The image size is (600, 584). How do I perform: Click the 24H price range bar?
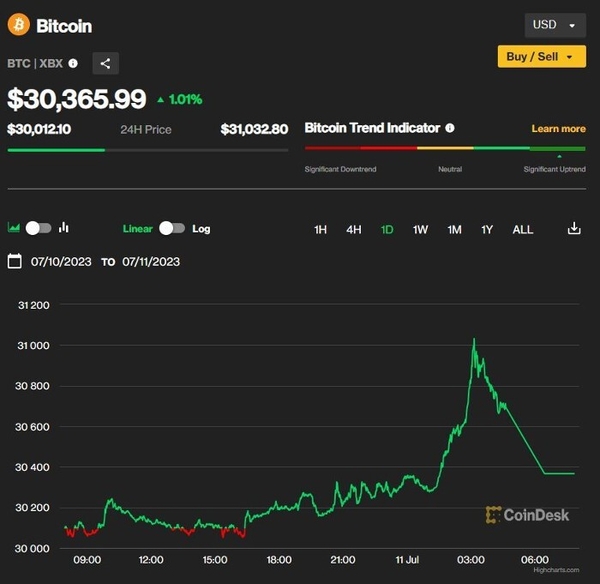tap(148, 150)
